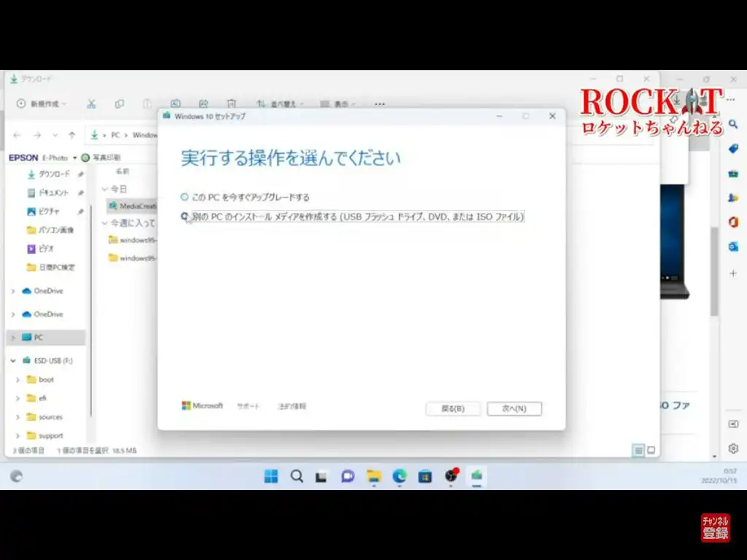Expand the boot folder node
Image resolution: width=747 pixels, height=560 pixels.
pyautogui.click(x=18, y=379)
